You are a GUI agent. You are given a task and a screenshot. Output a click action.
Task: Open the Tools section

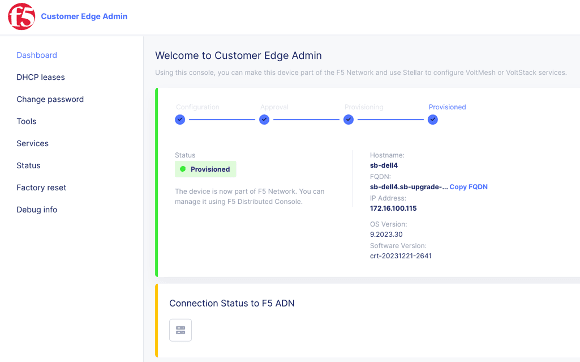tap(26, 121)
